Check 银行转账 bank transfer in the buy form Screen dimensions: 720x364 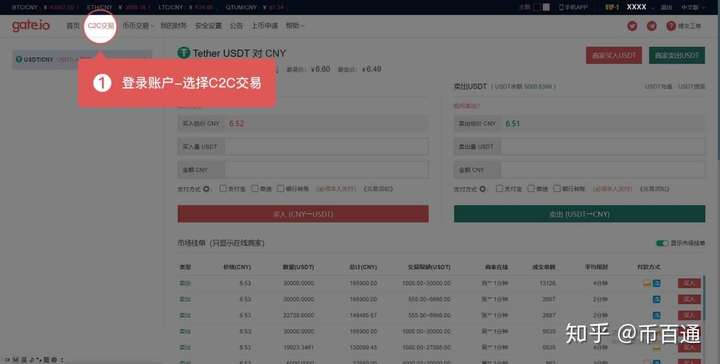point(281,189)
